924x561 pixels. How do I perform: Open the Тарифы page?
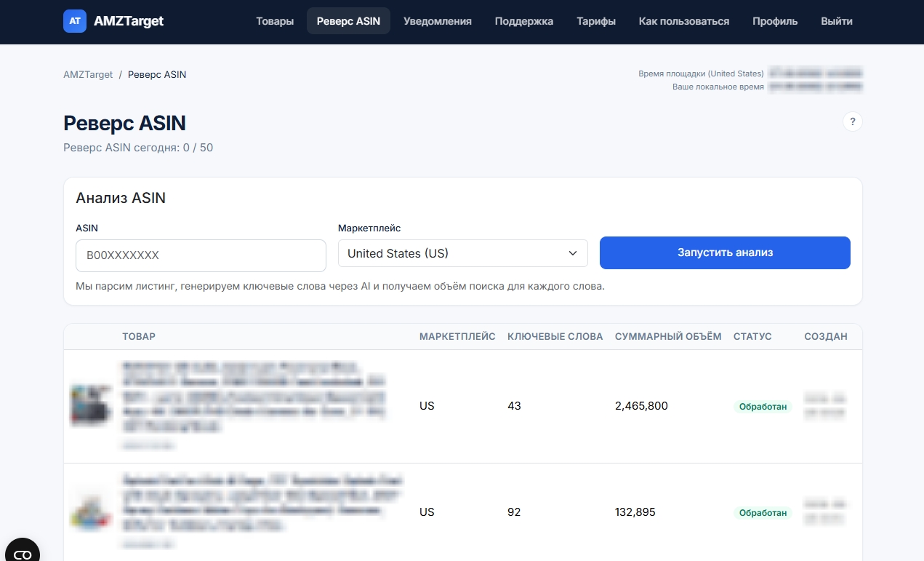(x=596, y=21)
